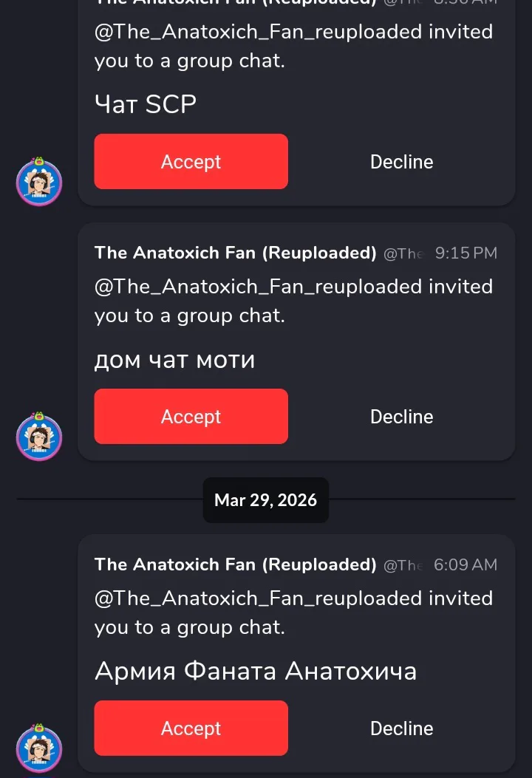Tap the @mention in the Чат SCP invite
532x778 pixels.
293,33
